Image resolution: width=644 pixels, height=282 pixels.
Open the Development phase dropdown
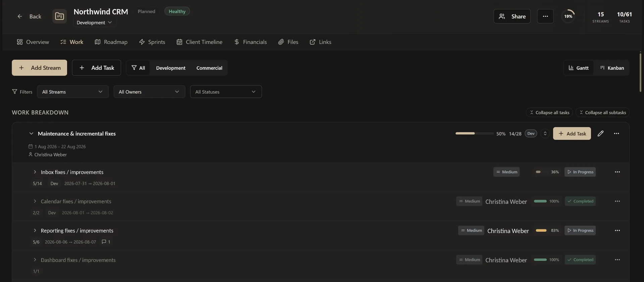(x=94, y=22)
